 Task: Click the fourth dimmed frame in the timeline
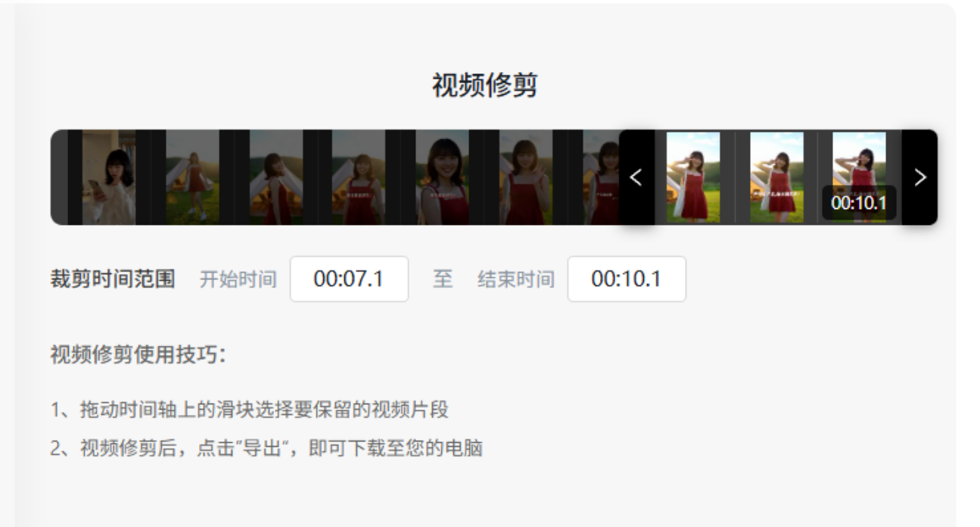point(359,177)
